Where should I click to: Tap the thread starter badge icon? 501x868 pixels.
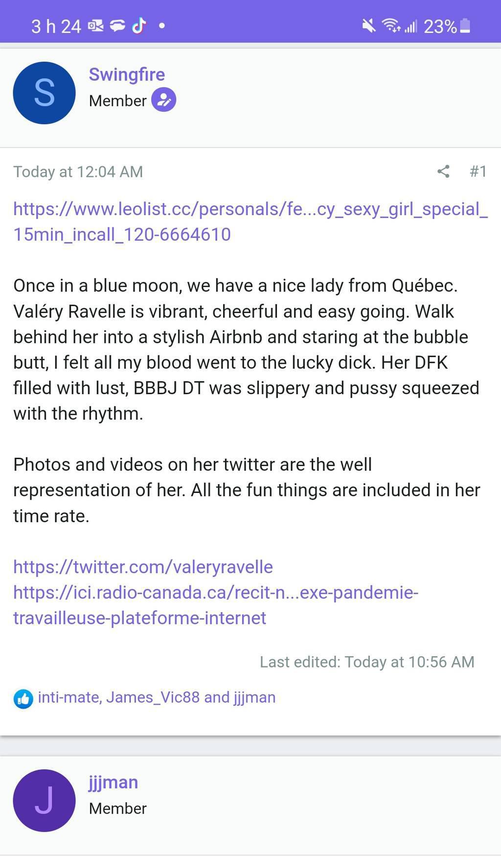pyautogui.click(x=163, y=100)
